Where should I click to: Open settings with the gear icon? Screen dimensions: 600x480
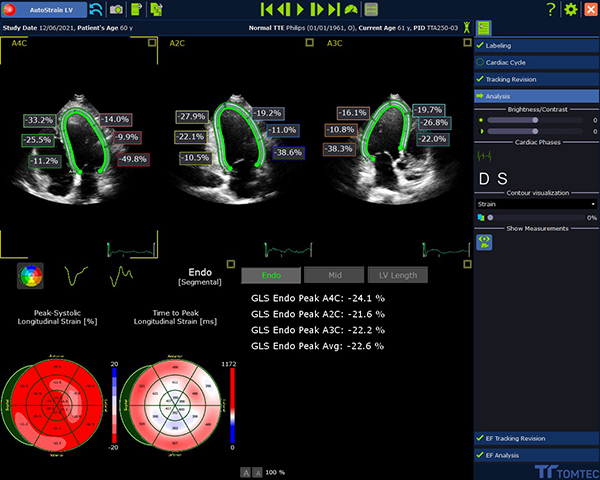click(x=570, y=9)
